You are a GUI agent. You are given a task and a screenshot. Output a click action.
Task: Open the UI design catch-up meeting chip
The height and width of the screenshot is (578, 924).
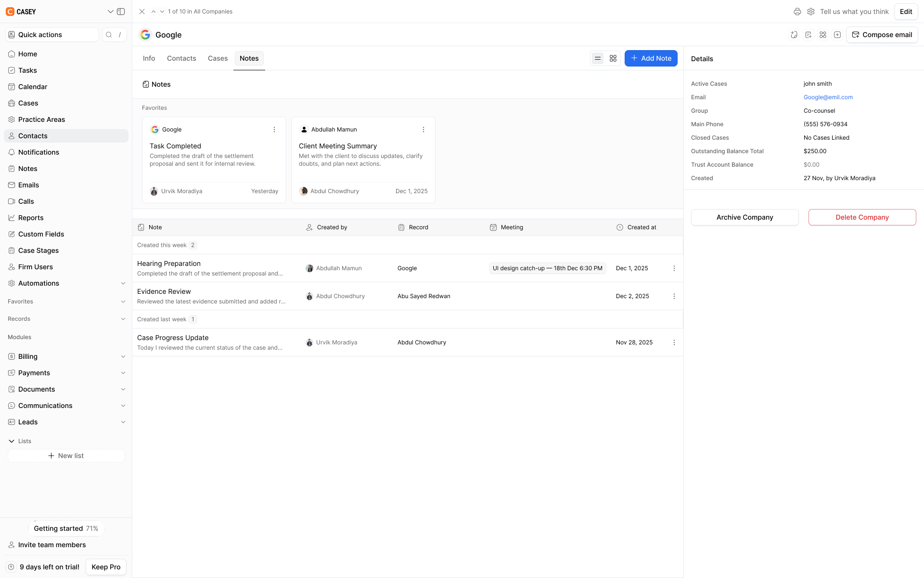click(x=547, y=268)
